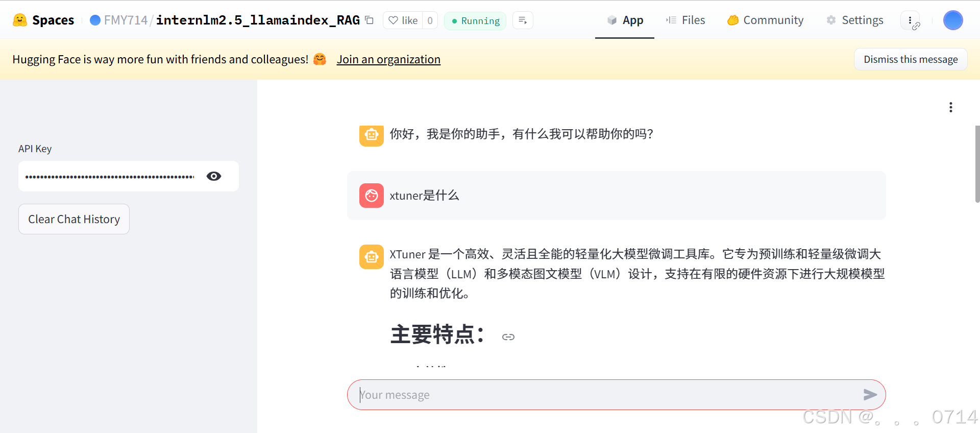Screen dimensions: 980x433
Task: Click the Spaces hugging face logo
Action: tap(20, 20)
